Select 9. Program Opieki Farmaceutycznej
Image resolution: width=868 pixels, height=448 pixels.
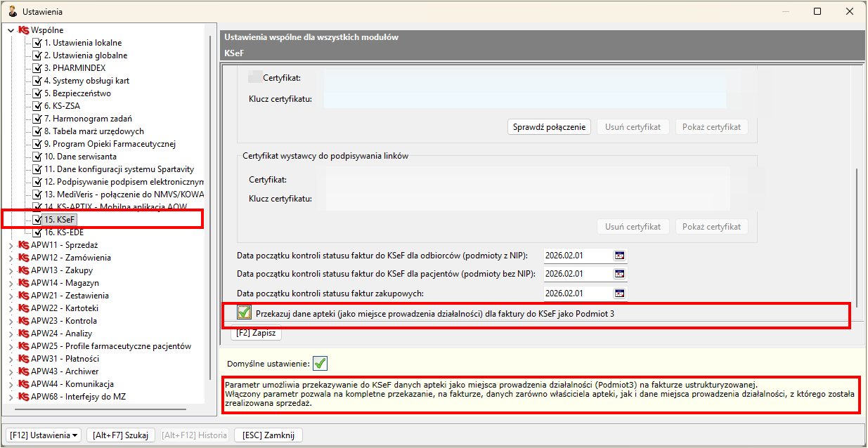pos(110,144)
